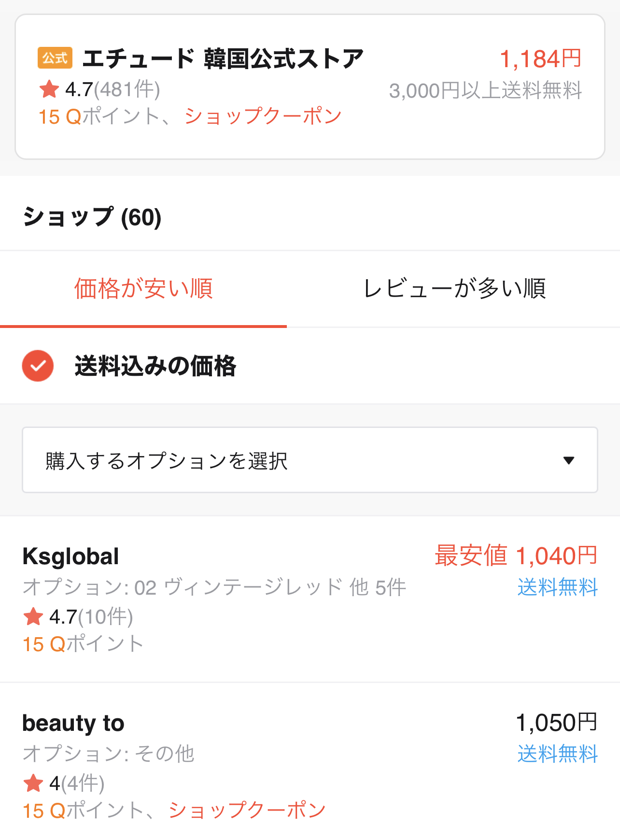Image resolution: width=620 pixels, height=840 pixels.
Task: Click beauty to's 送料無料 label
Action: click(557, 754)
